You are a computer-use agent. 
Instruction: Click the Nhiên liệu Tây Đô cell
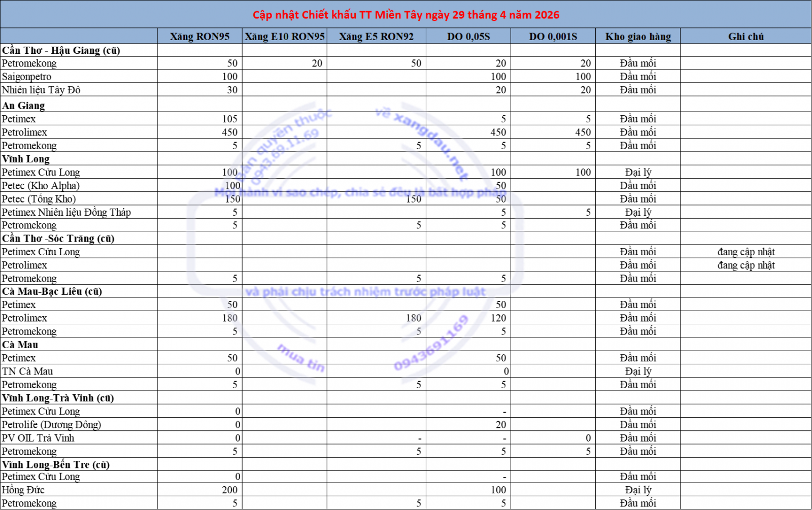point(41,90)
